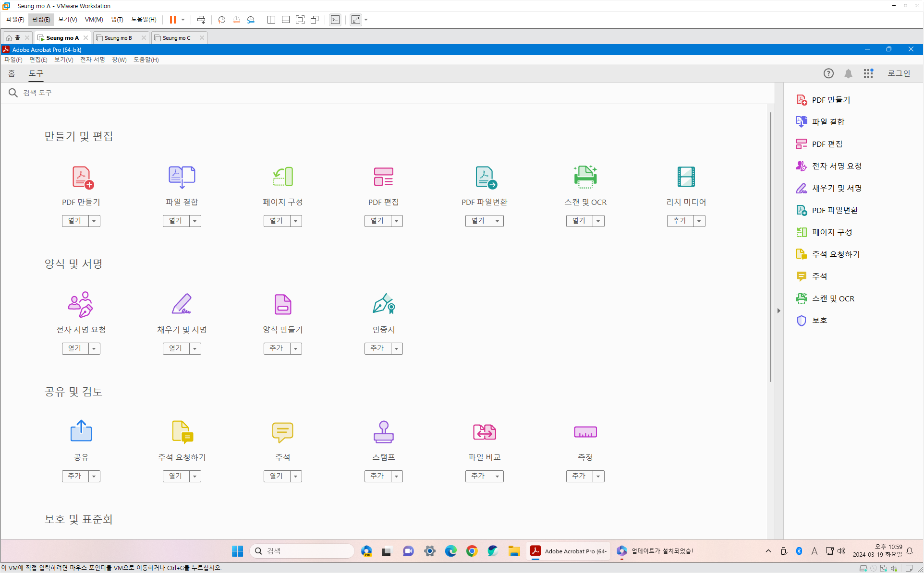Switch to the 홈 tab
924x573 pixels.
pos(12,73)
